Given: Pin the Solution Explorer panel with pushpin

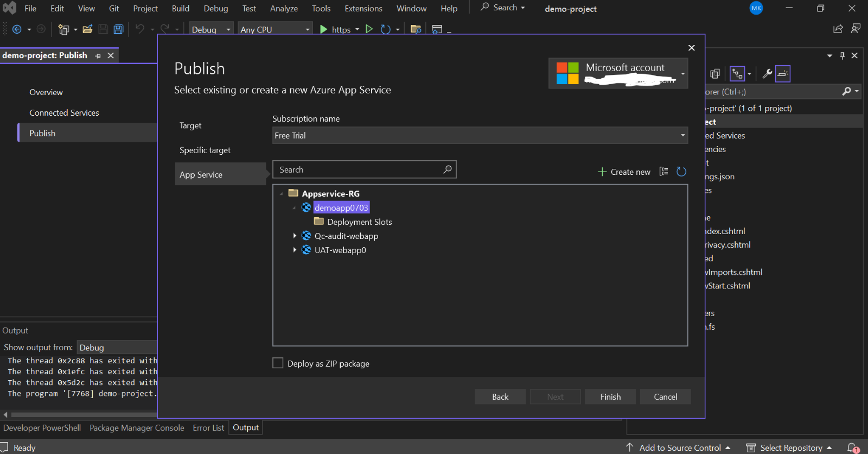Looking at the screenshot, I should tap(843, 55).
